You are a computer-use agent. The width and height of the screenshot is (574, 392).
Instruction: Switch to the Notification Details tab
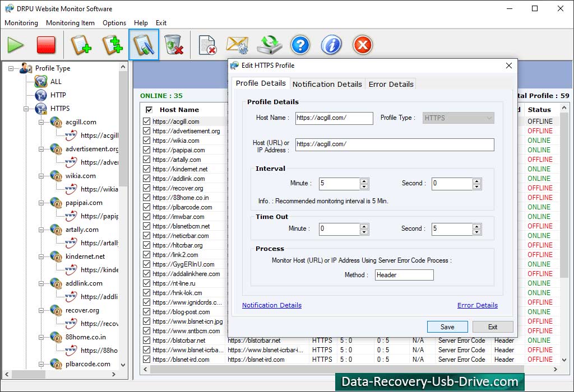pos(327,84)
